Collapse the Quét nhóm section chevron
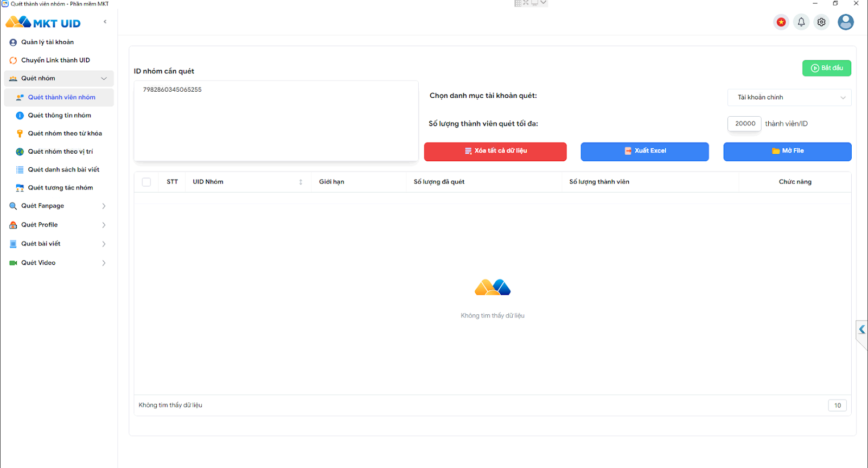Image resolution: width=868 pixels, height=468 pixels. pyautogui.click(x=104, y=79)
